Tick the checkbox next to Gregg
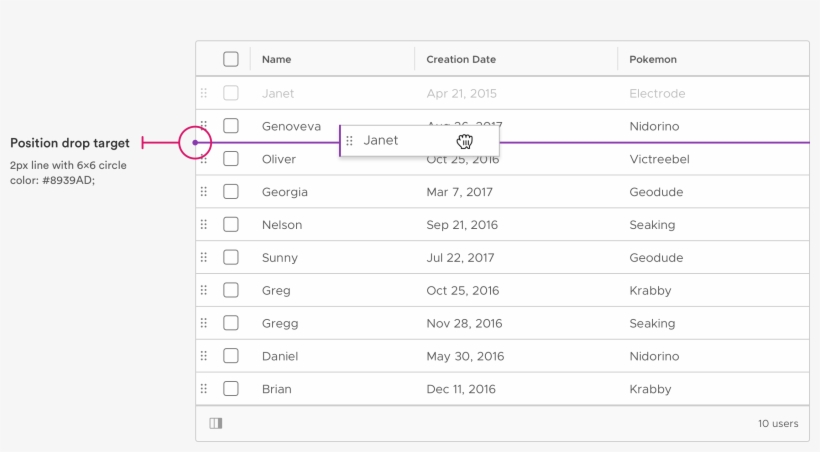Image resolution: width=820 pixels, height=452 pixels. [x=231, y=324]
